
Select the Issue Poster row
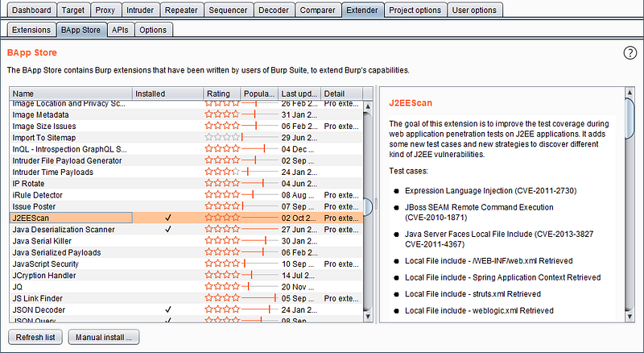[x=187, y=206]
